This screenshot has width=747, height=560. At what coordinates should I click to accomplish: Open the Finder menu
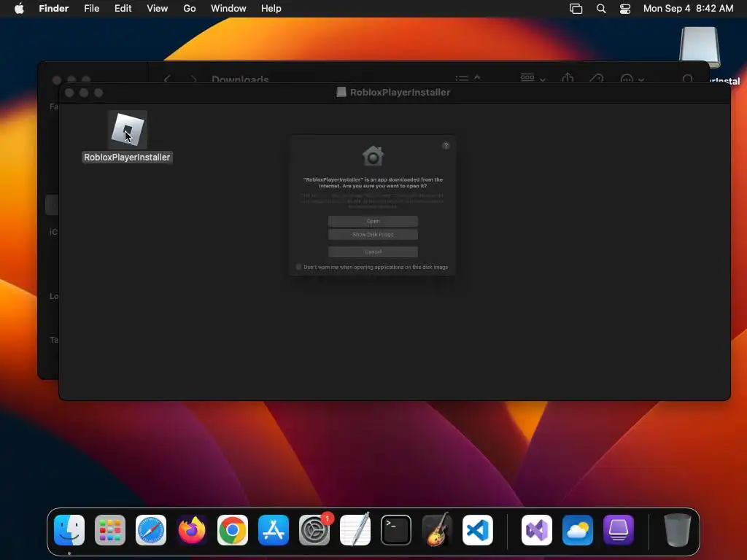[x=54, y=9]
